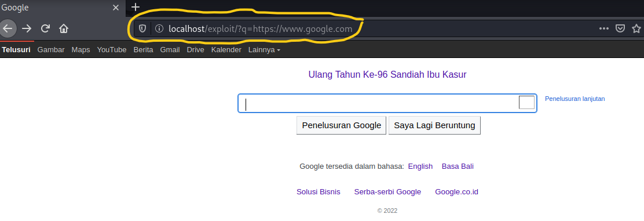Open Drive in Google top bar
The image size is (644, 221).
coord(196,50)
